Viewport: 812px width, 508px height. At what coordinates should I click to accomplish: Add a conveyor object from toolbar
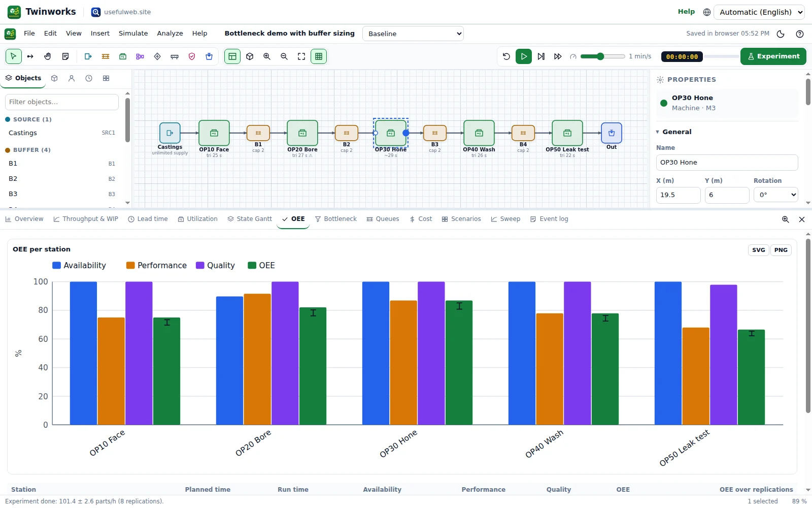[x=175, y=56]
